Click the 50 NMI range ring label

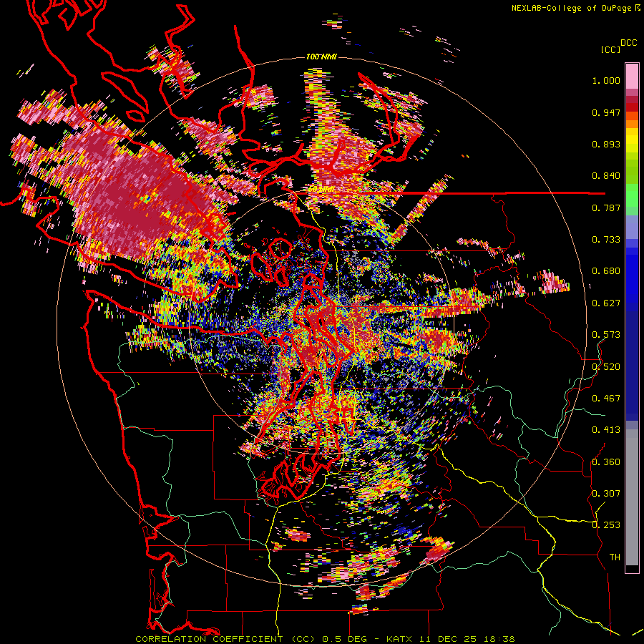(x=321, y=190)
